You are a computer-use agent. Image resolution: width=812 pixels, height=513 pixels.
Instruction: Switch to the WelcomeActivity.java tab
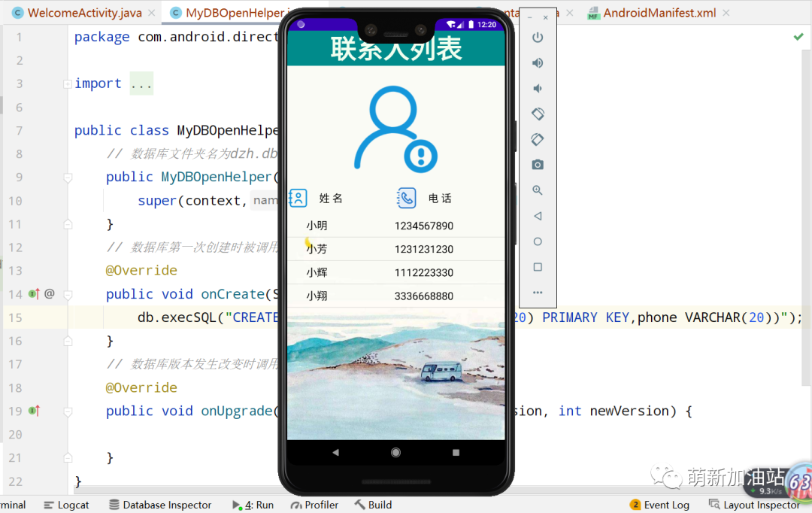pos(84,13)
